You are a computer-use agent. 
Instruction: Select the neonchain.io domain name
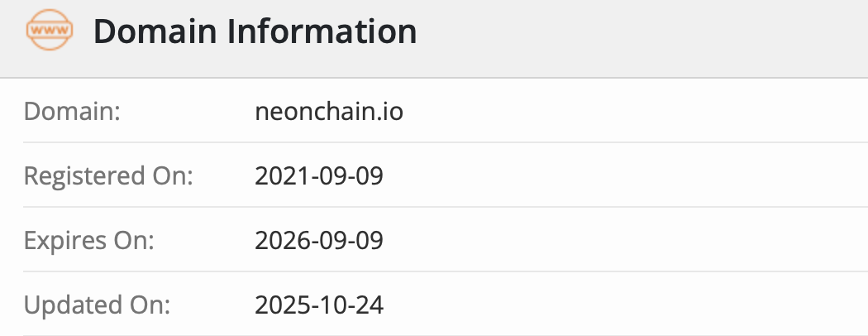tap(329, 111)
